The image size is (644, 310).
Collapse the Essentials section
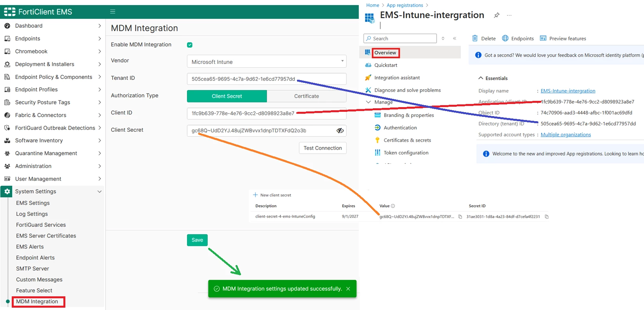[481, 78]
